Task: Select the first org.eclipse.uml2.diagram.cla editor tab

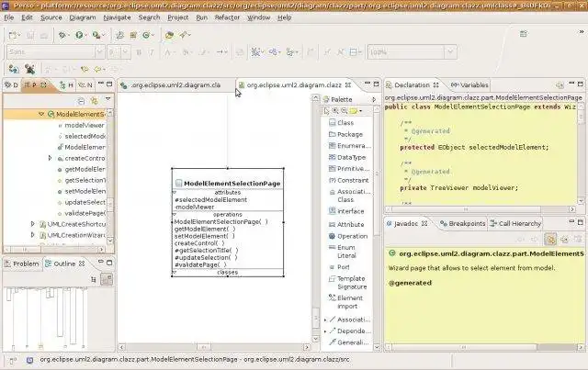Action: pyautogui.click(x=171, y=85)
